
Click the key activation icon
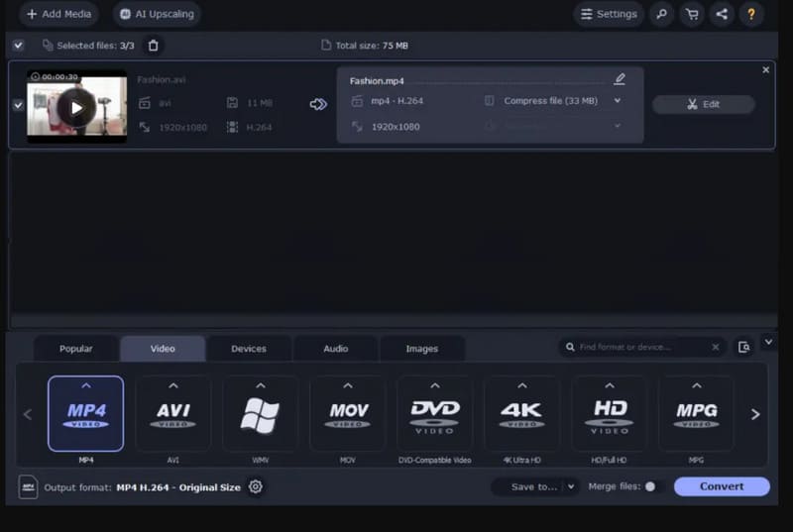(661, 14)
